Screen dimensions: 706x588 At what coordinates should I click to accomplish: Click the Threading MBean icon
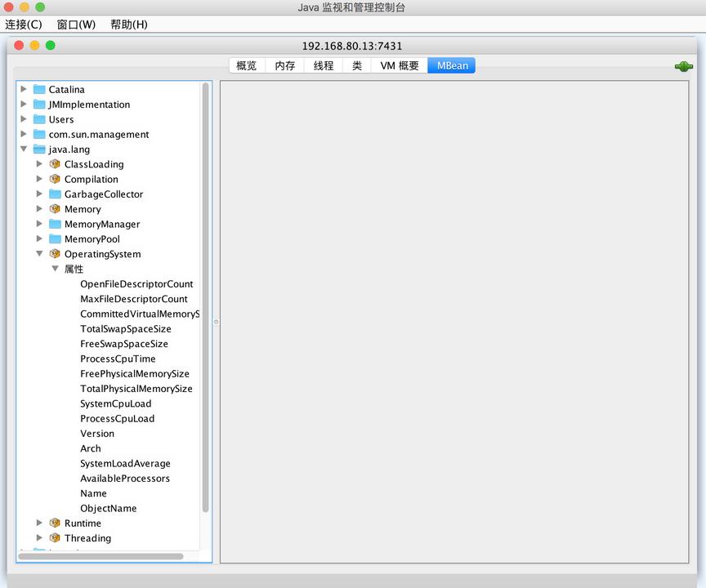55,538
